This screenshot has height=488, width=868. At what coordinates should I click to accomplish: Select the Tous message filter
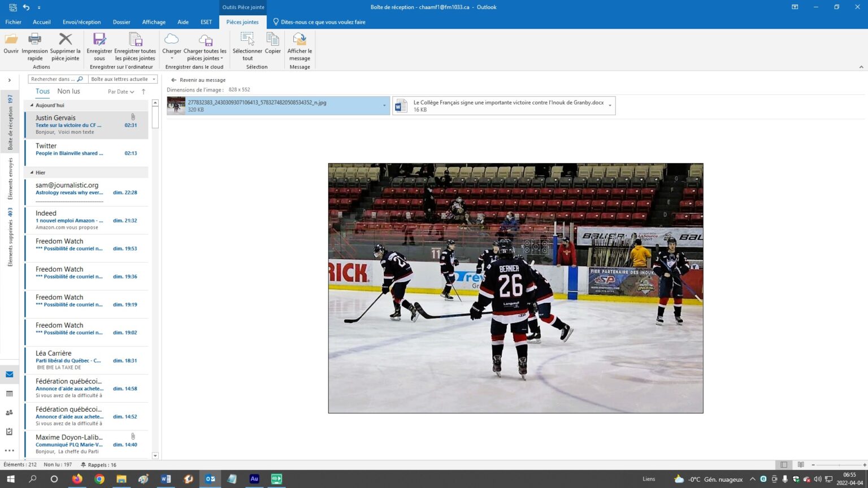(x=42, y=91)
